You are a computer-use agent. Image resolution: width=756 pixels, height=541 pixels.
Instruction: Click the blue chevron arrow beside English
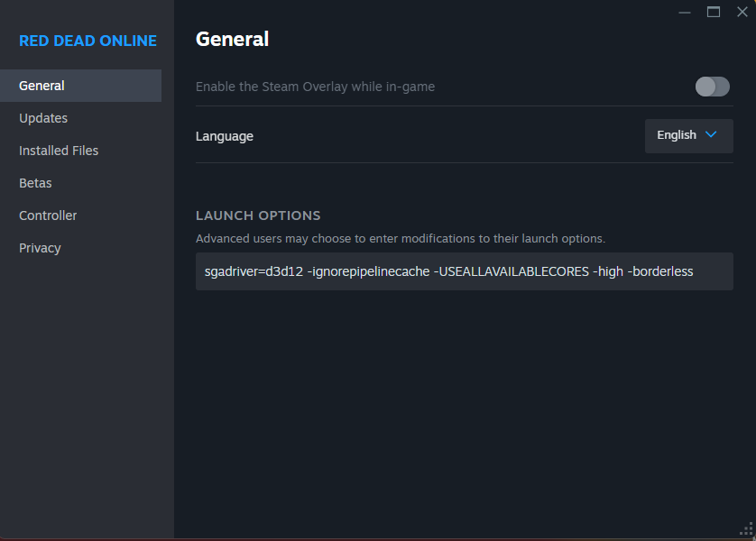click(711, 135)
